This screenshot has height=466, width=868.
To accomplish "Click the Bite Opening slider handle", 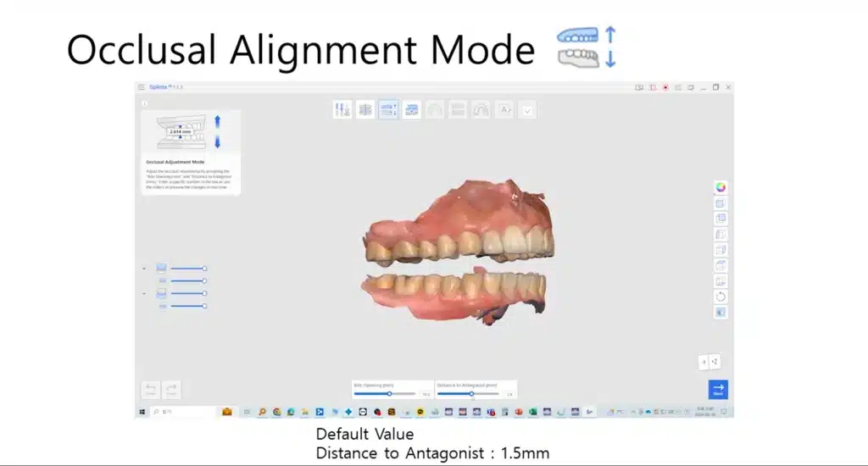I will pyautogui.click(x=390, y=393).
